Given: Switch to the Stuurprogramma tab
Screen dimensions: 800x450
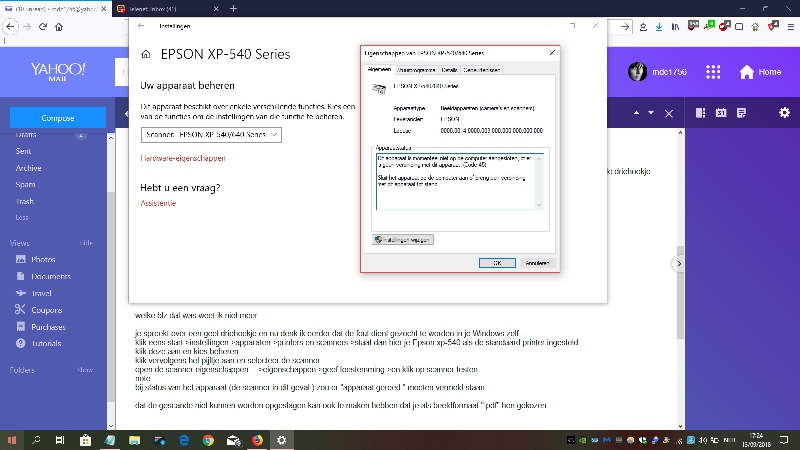Looking at the screenshot, I should 416,70.
